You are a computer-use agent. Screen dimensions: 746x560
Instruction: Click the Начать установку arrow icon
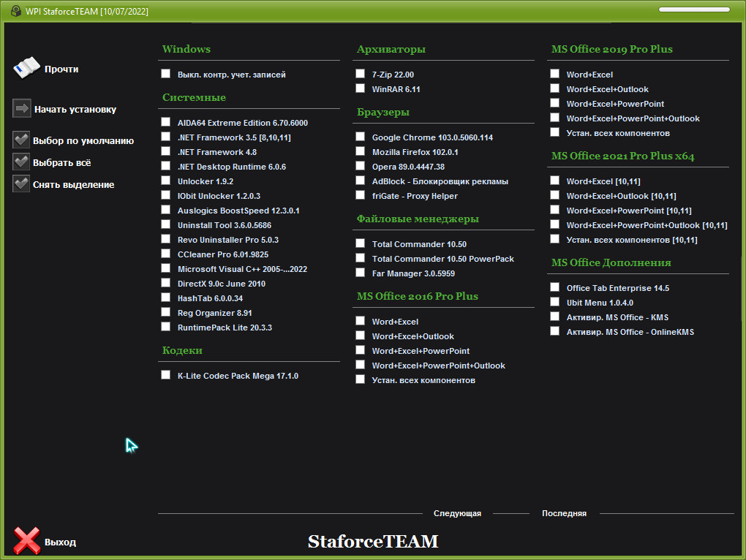tap(21, 109)
